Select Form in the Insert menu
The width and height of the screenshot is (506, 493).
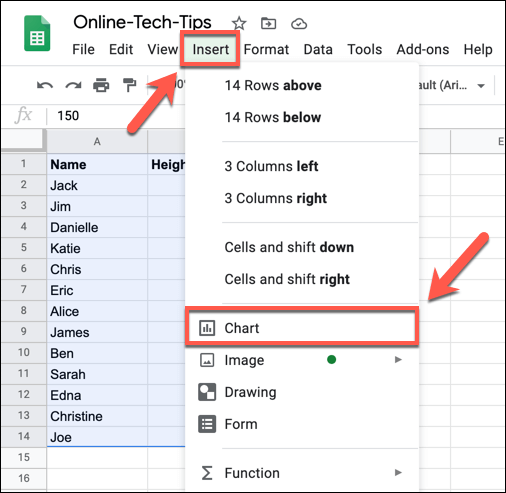[302, 424]
